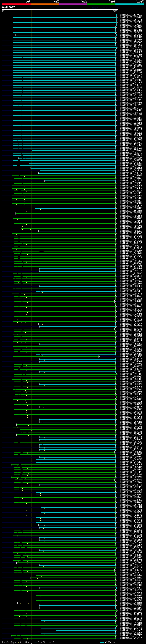Viewport: 146px width, 644px height.
Task: Select the UniRef100_A9PHD4 label
Action: [131, 268]
